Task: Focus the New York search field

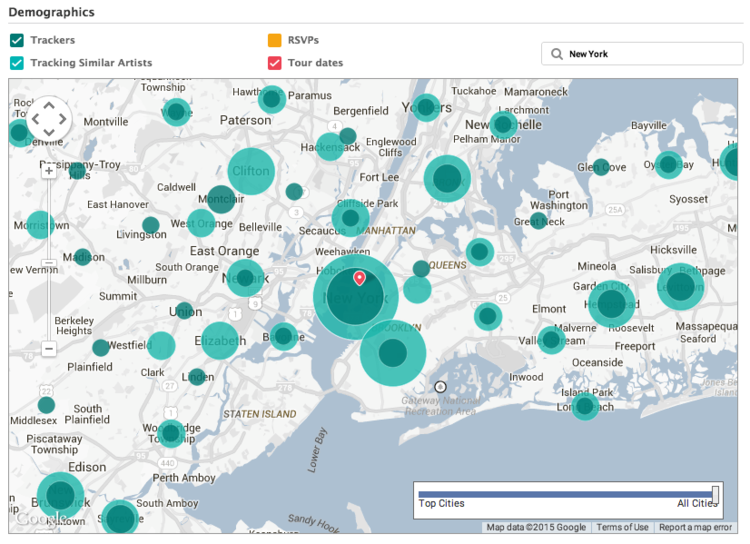Action: 650,54
